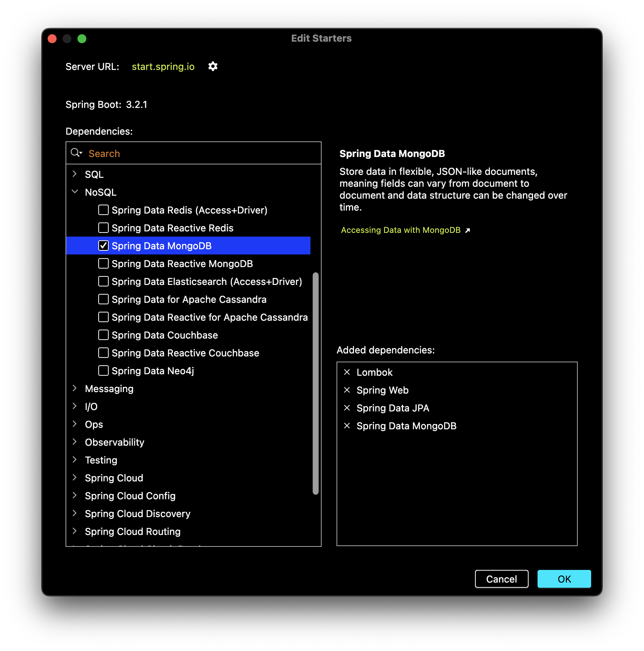Select 'Spring Data Neo4j' row label

(153, 371)
